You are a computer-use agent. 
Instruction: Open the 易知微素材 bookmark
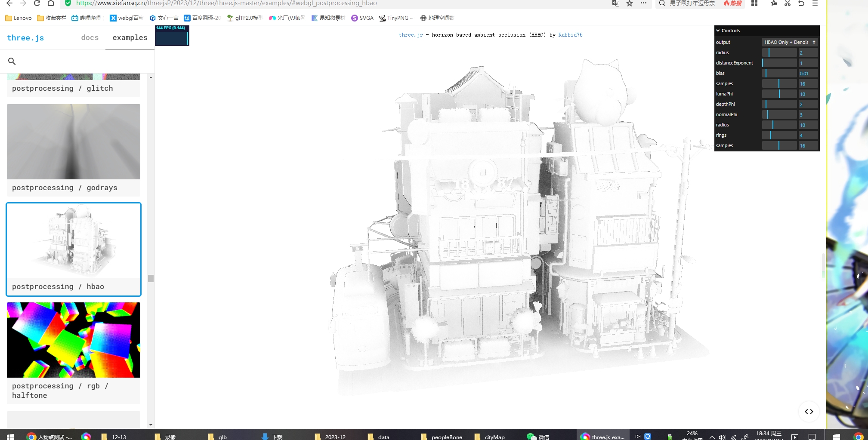328,18
